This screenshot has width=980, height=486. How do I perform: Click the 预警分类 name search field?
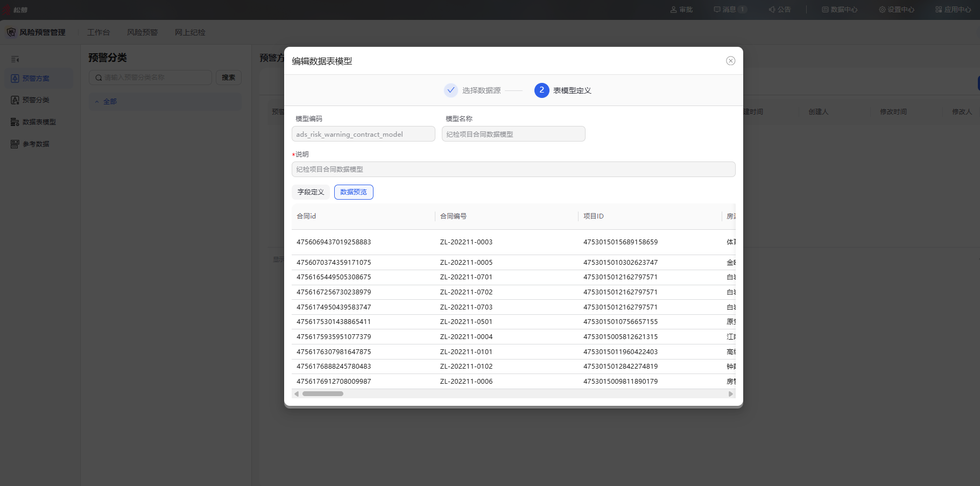[x=150, y=78]
